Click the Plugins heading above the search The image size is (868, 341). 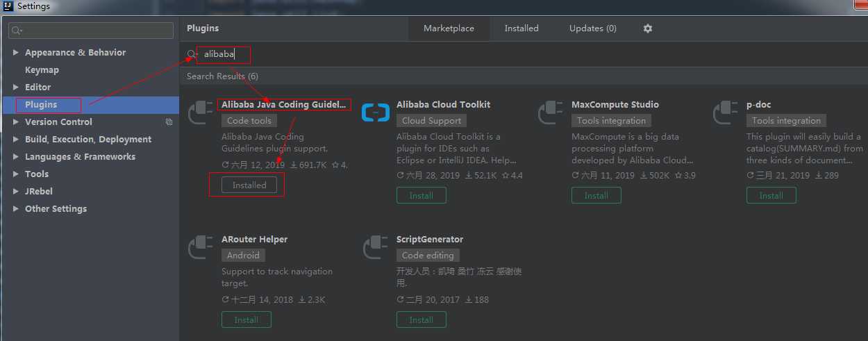point(203,28)
